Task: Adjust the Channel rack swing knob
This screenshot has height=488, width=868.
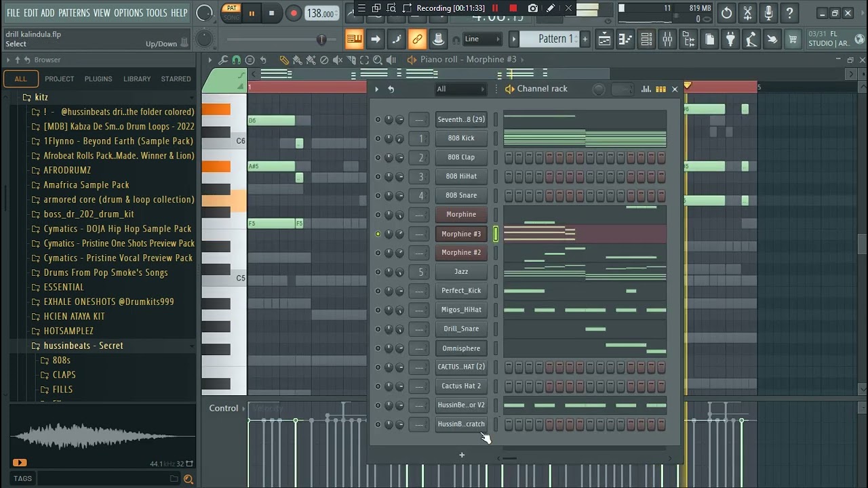Action: pyautogui.click(x=599, y=89)
